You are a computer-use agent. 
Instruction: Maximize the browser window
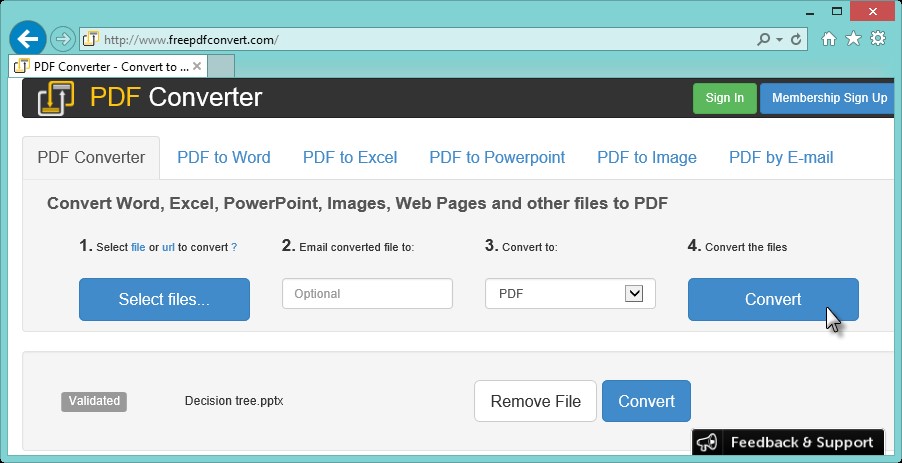coord(837,11)
